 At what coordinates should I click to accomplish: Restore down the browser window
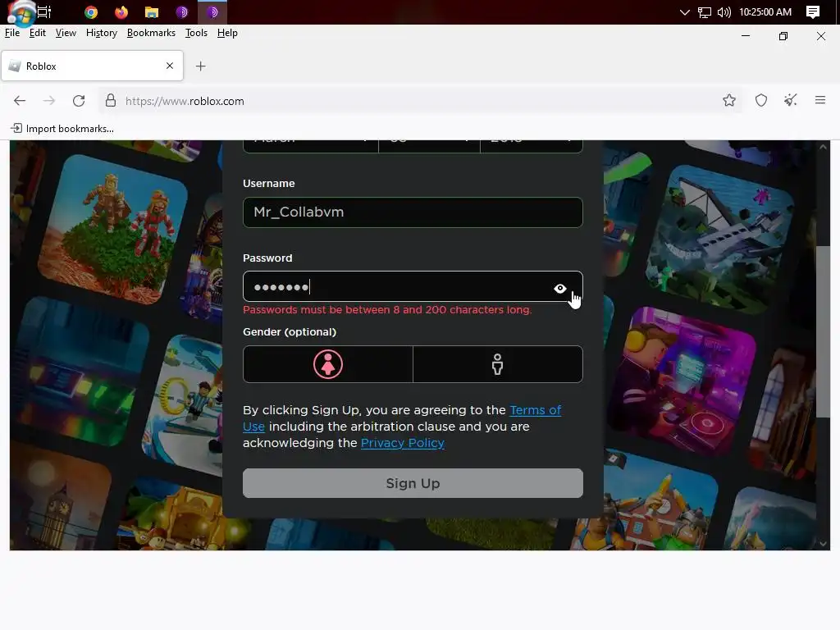pyautogui.click(x=783, y=36)
